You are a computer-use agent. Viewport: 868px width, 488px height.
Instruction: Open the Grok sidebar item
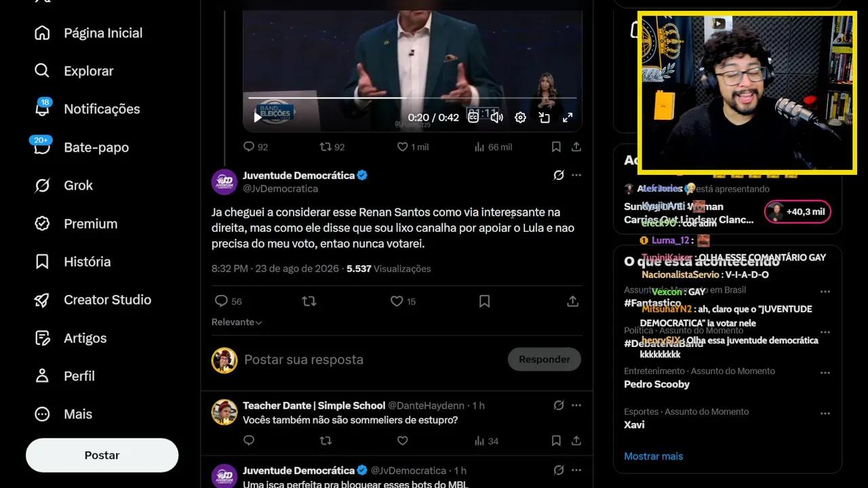[x=64, y=186]
